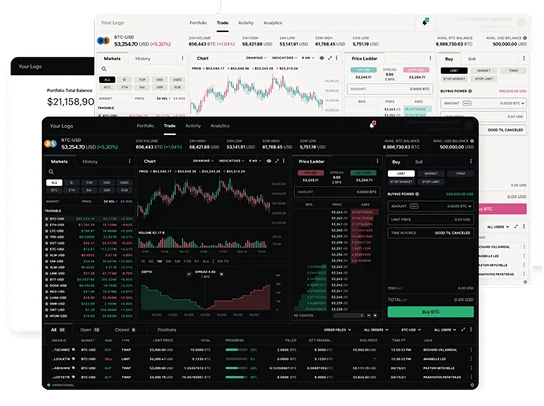
Task: Open the orders panel kebab menu in dark window
Action: tap(471, 330)
